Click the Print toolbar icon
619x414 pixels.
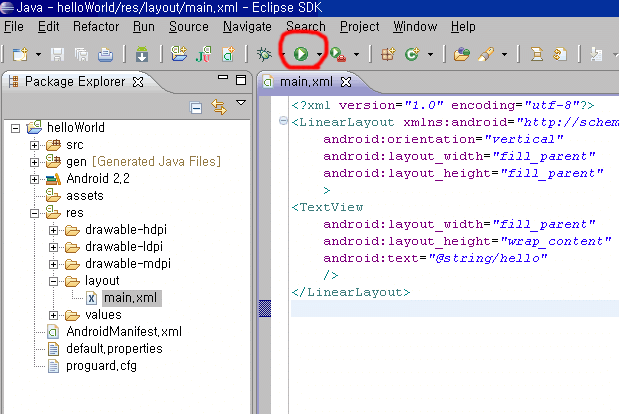point(105,54)
